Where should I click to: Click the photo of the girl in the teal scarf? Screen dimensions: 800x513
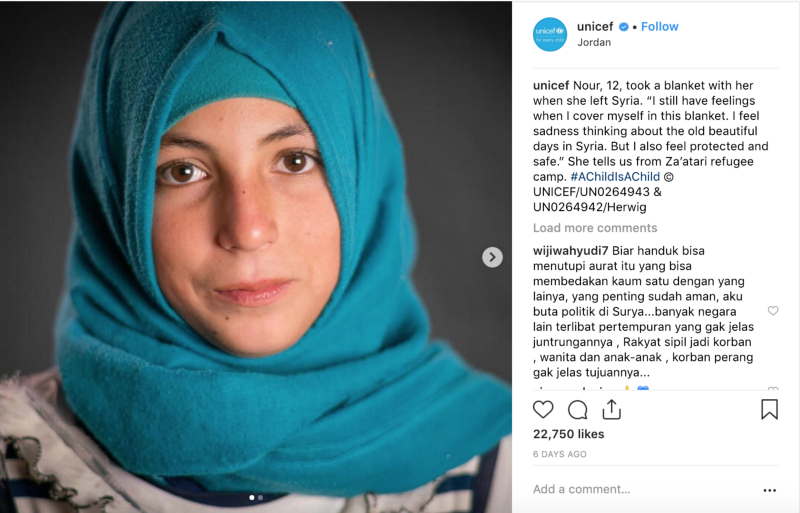click(256, 257)
